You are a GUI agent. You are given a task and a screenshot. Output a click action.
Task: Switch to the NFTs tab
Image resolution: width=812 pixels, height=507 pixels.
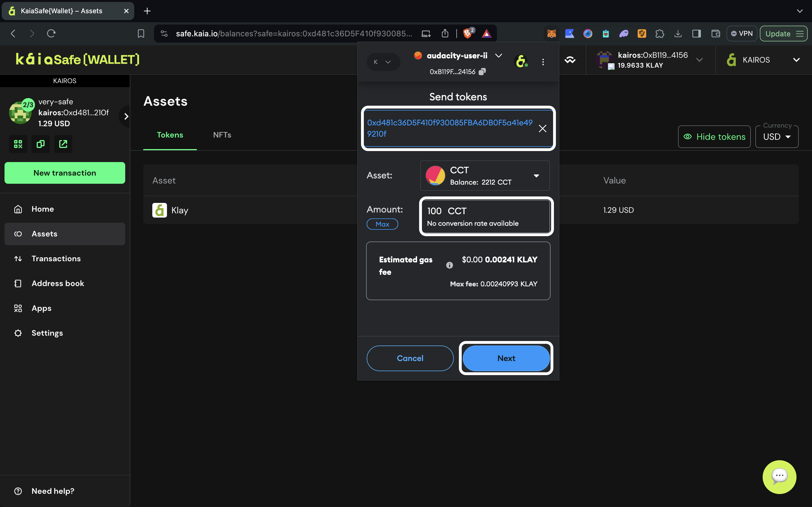pyautogui.click(x=222, y=135)
